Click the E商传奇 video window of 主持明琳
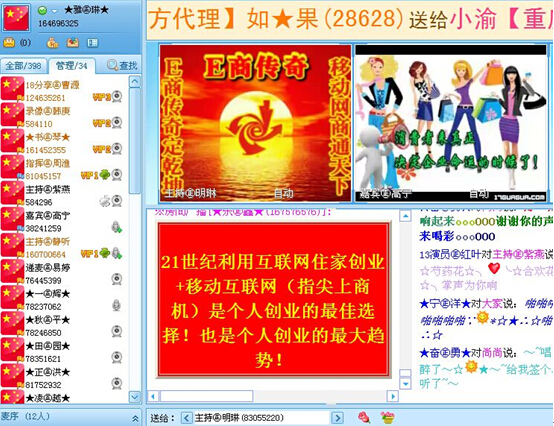 tap(255, 123)
